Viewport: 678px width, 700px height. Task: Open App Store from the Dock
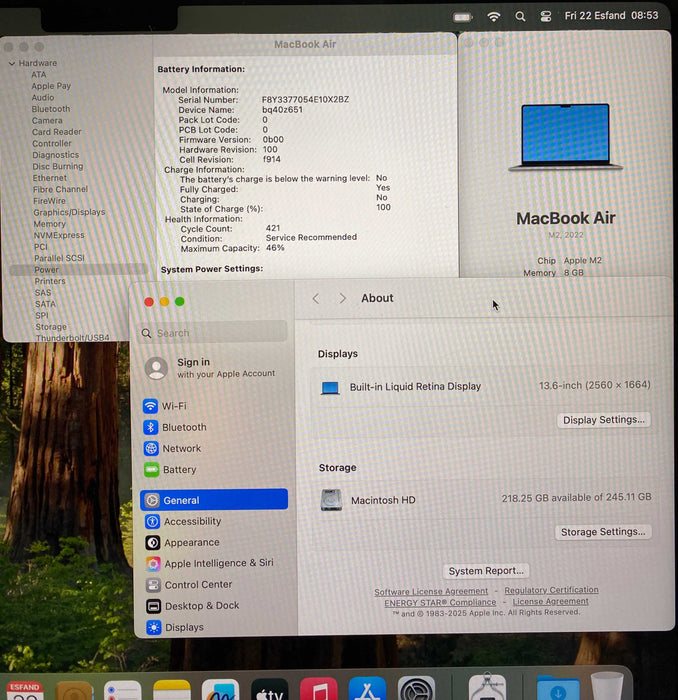[x=367, y=688]
